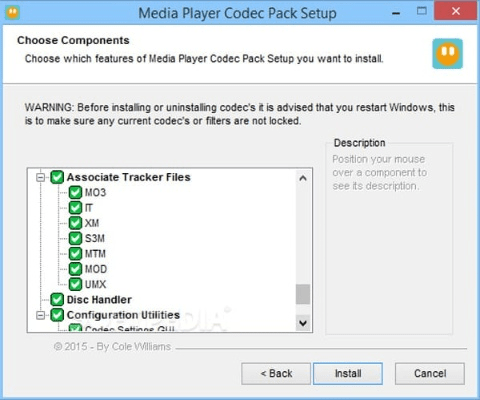The height and width of the screenshot is (400, 480).
Task: Toggle the Configuration Utilities group checkbox
Action: tap(57, 315)
